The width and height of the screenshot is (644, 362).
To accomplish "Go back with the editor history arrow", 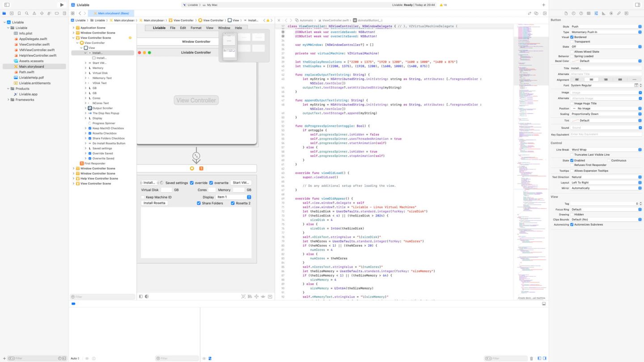I will coord(80,13).
